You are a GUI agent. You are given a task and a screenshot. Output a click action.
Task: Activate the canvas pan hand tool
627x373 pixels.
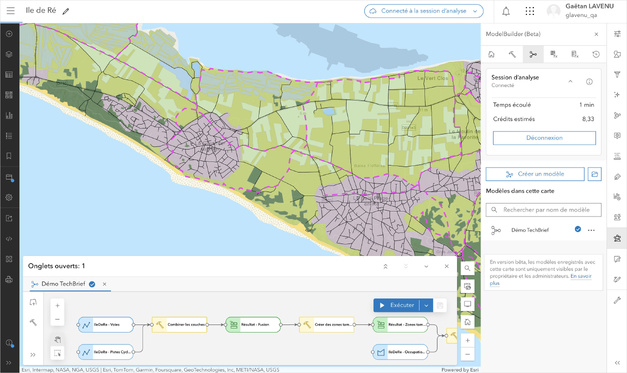click(57, 340)
